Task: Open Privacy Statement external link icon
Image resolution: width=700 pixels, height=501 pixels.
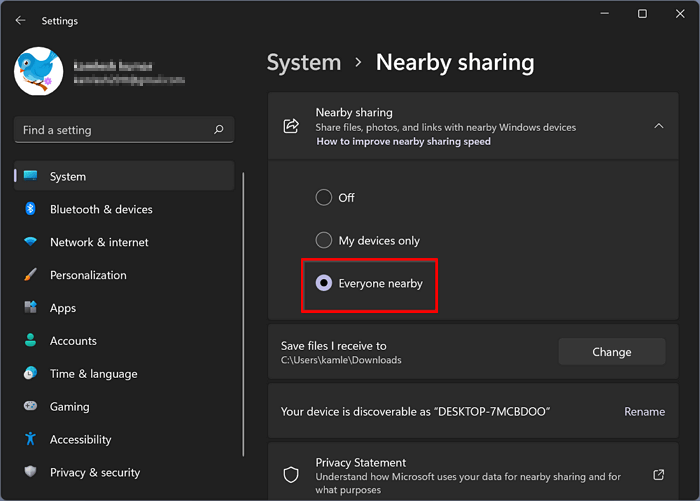Action: coord(658,474)
